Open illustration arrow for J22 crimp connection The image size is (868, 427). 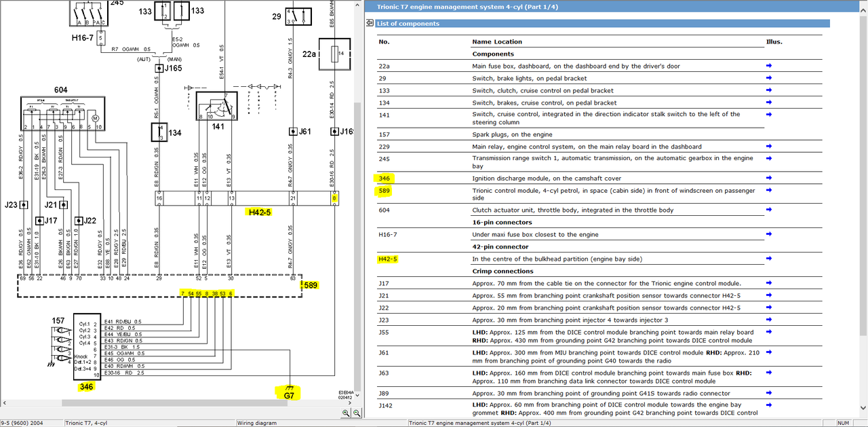pyautogui.click(x=769, y=308)
